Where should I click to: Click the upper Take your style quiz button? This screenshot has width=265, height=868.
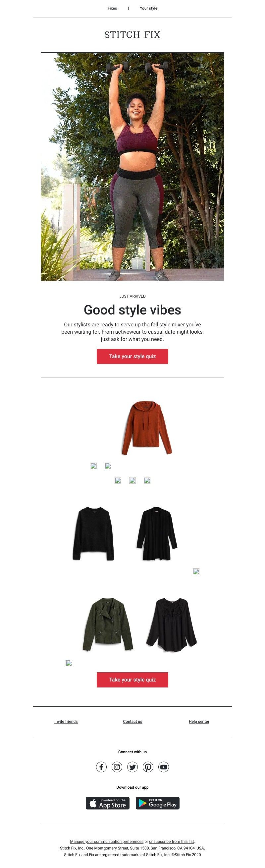[x=132, y=356]
